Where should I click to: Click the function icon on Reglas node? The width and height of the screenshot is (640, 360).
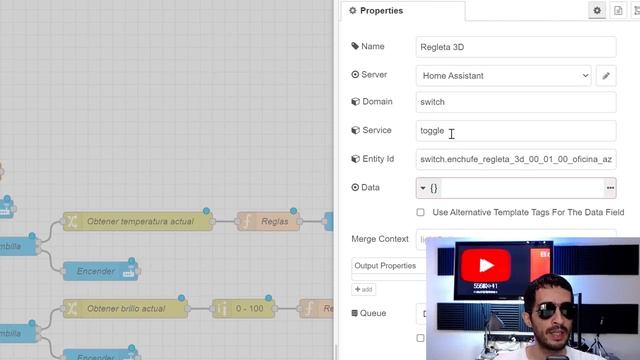tap(247, 221)
